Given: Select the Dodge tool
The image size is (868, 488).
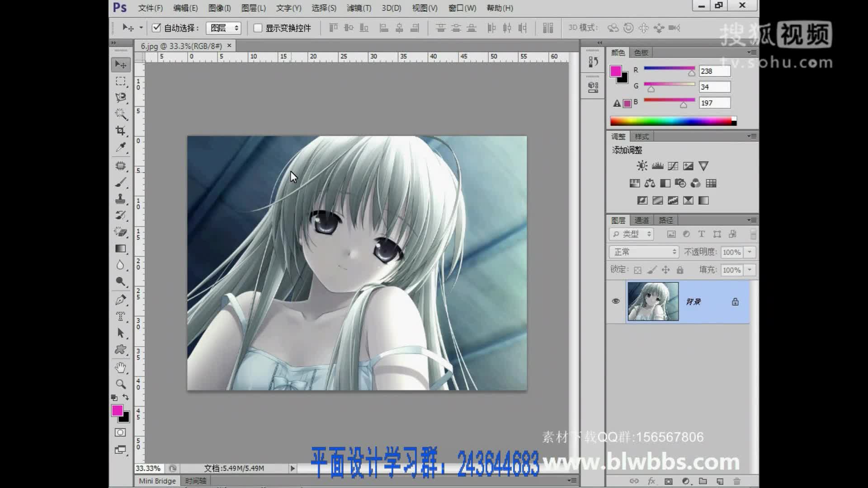Looking at the screenshot, I should (x=121, y=282).
